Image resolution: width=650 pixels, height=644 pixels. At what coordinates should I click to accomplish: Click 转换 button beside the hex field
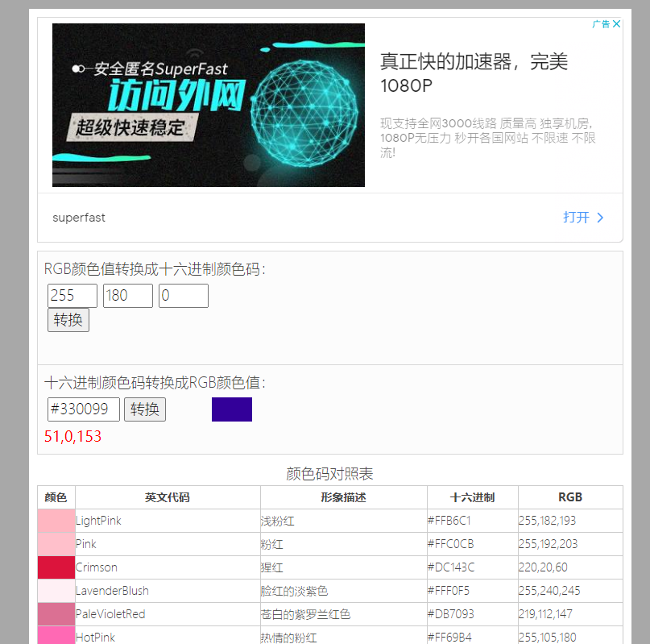click(145, 409)
